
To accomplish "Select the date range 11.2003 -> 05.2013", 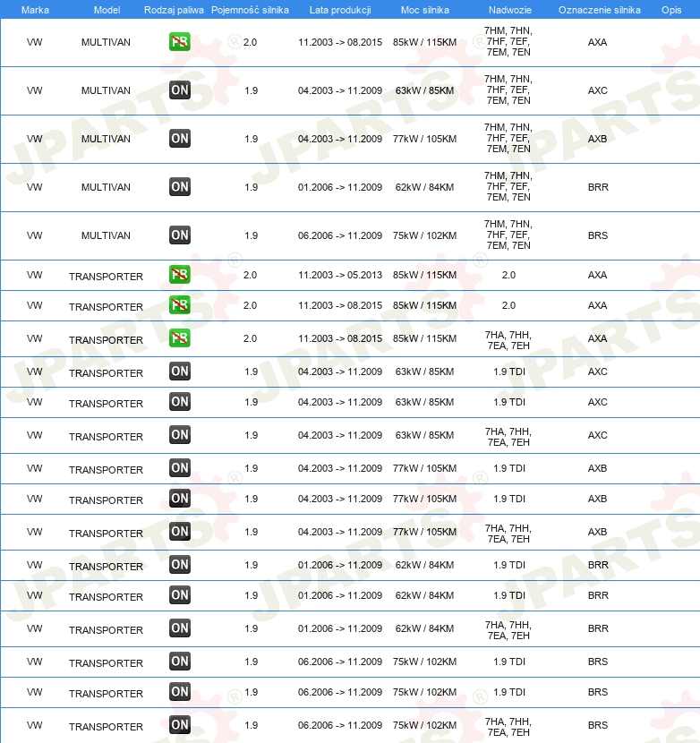I will [340, 275].
